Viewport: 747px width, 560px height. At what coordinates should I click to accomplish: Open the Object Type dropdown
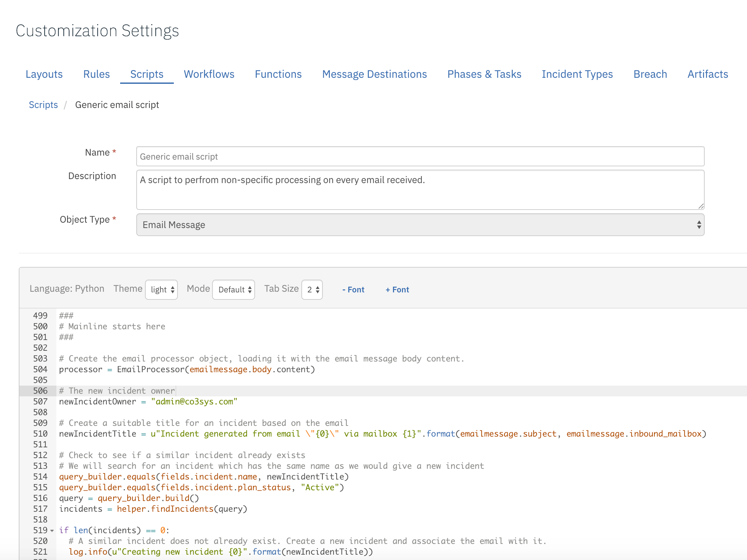tap(420, 224)
